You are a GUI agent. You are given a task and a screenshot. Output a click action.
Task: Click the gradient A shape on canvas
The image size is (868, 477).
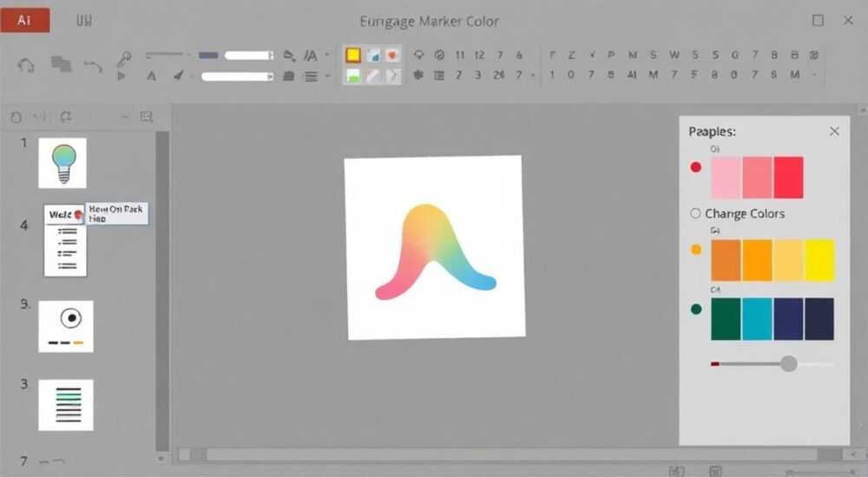tap(435, 252)
